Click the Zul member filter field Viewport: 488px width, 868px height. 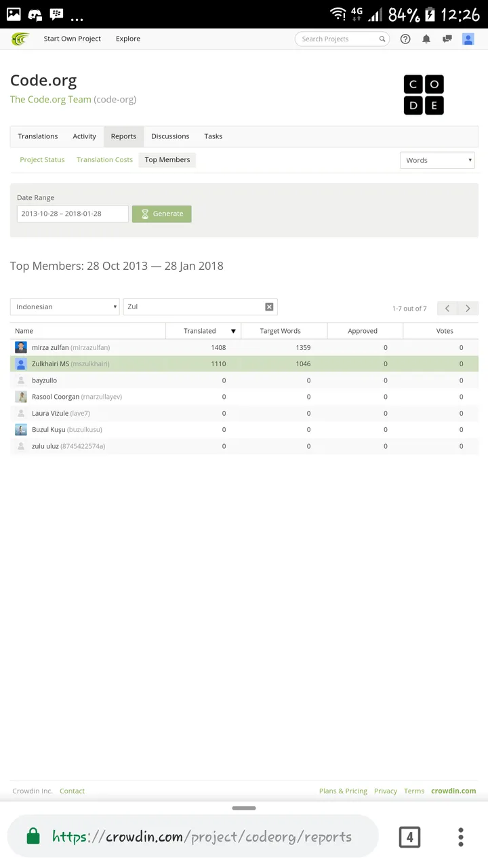[201, 307]
